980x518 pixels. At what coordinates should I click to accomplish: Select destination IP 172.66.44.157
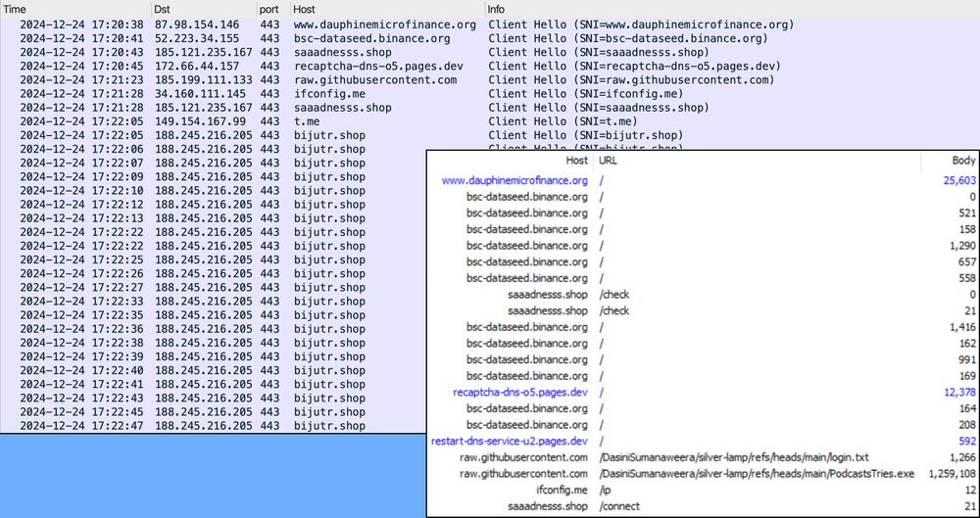click(197, 67)
